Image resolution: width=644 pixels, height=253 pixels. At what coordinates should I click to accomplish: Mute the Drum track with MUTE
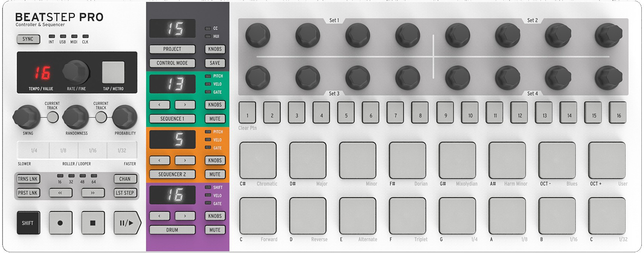pyautogui.click(x=215, y=230)
